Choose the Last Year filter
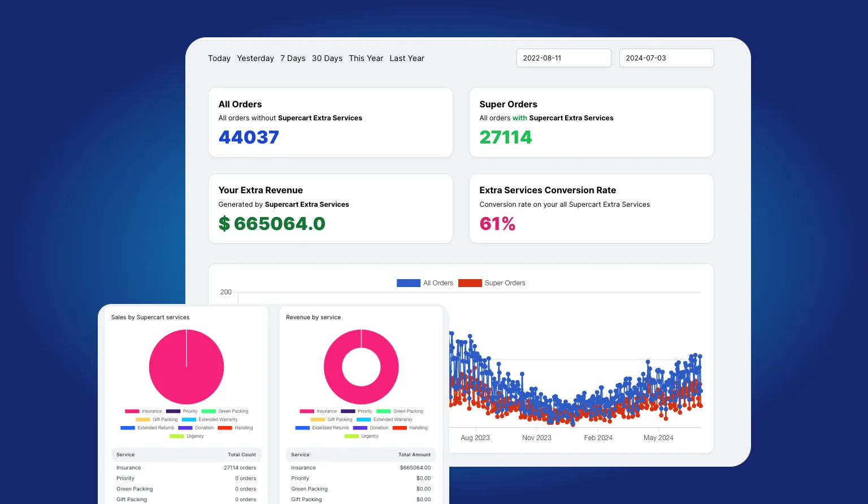 [407, 58]
